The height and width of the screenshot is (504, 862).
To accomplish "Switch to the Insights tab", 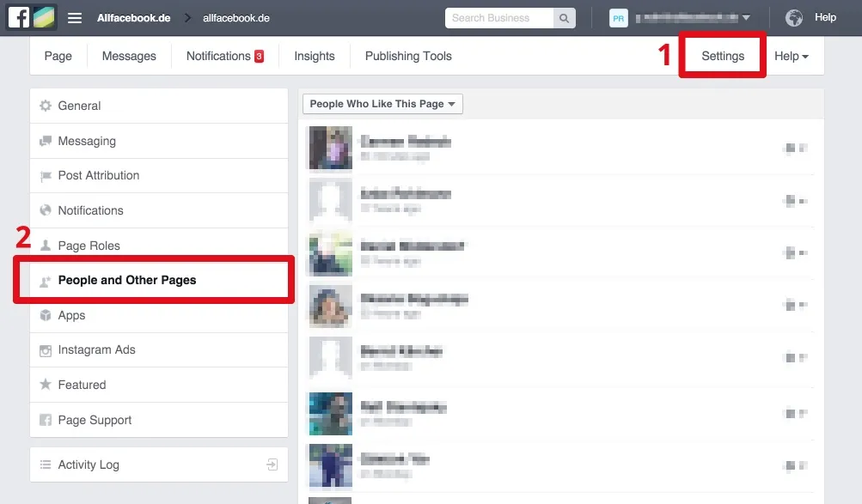I will (x=314, y=56).
